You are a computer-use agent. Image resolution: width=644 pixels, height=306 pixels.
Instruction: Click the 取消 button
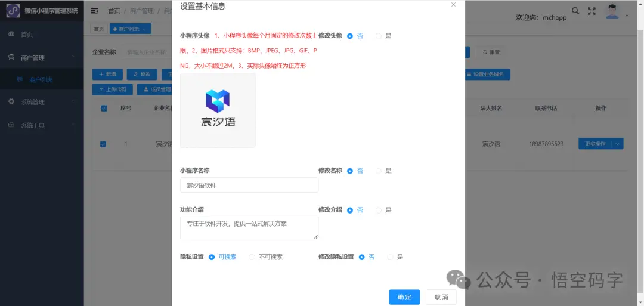[441, 297]
